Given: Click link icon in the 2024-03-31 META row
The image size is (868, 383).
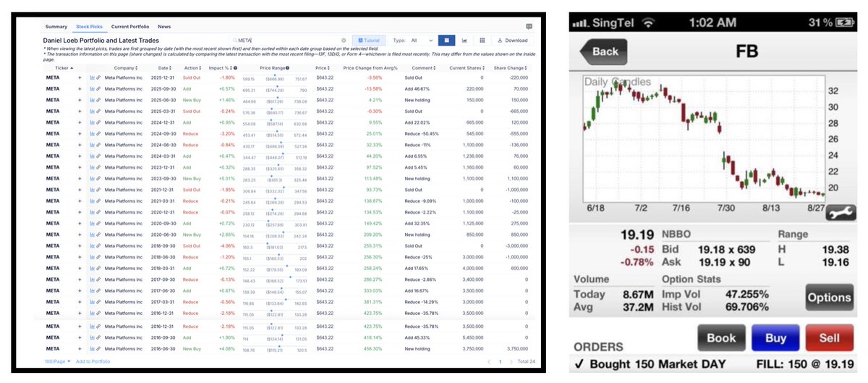Looking at the screenshot, I should coord(98,156).
